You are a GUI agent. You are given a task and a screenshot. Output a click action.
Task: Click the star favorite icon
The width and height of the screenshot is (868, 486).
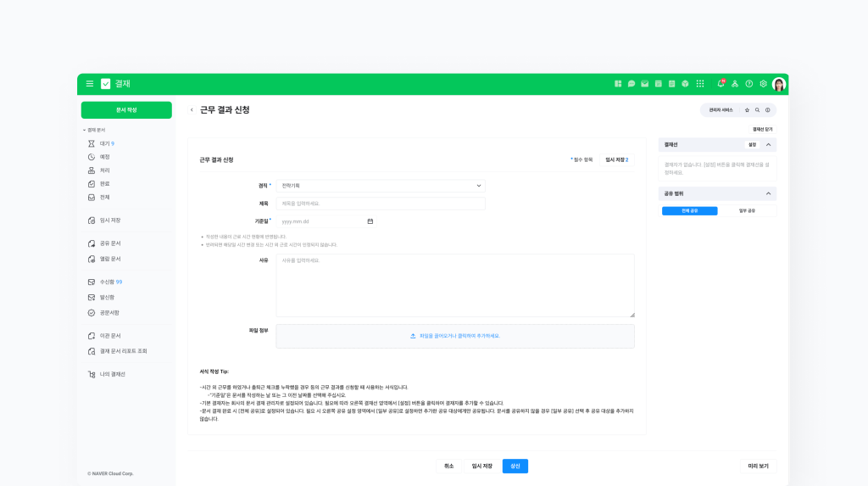coord(747,110)
